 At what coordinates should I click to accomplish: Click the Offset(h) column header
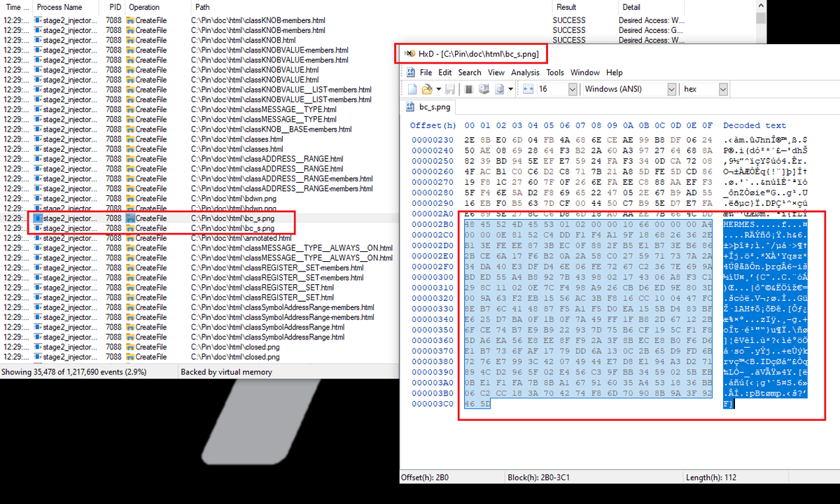pos(433,125)
